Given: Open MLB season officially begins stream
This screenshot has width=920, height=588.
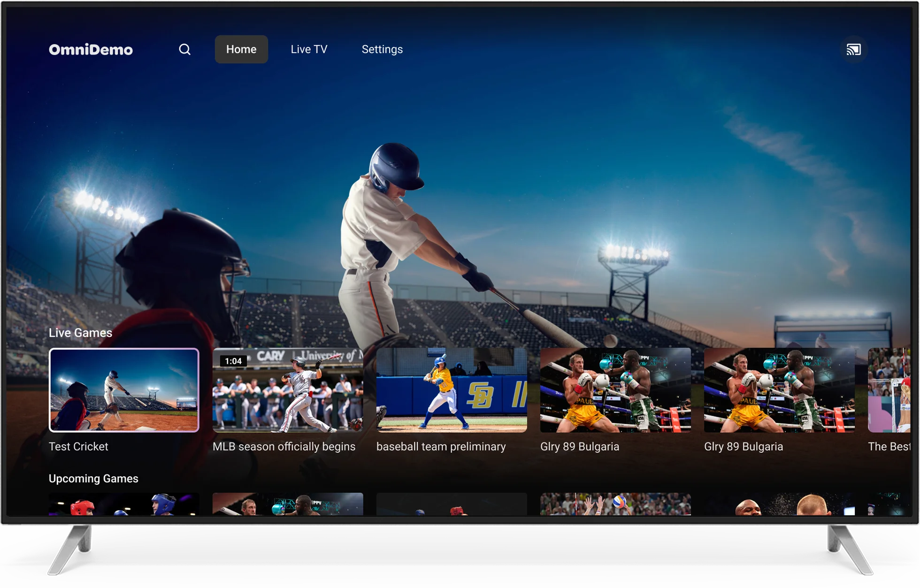Looking at the screenshot, I should 287,390.
